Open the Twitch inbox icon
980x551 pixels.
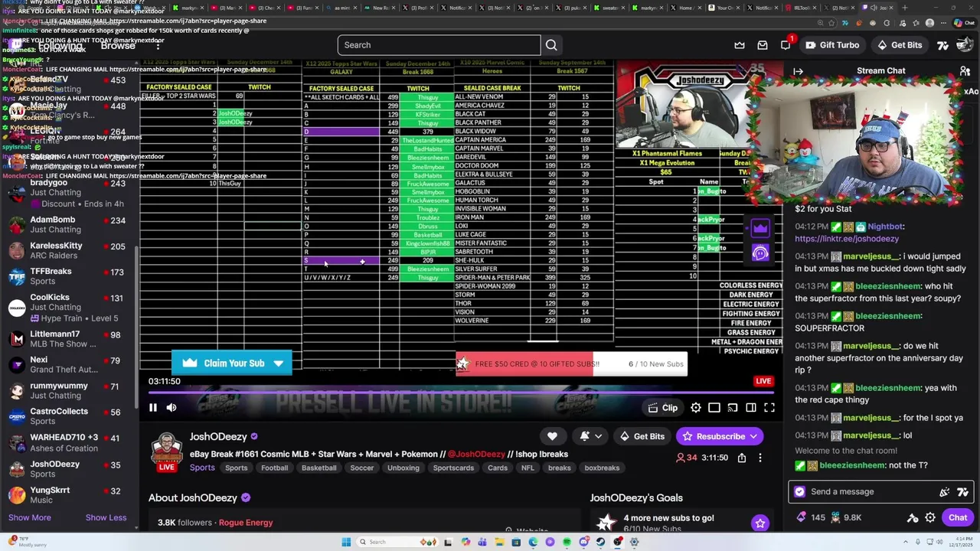pyautogui.click(x=763, y=45)
